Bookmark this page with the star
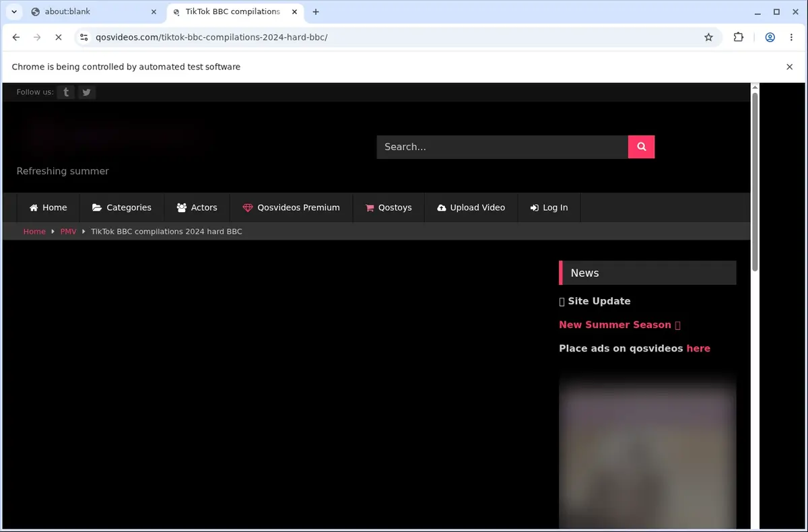Viewport: 808px width, 532px height. pyautogui.click(x=708, y=38)
